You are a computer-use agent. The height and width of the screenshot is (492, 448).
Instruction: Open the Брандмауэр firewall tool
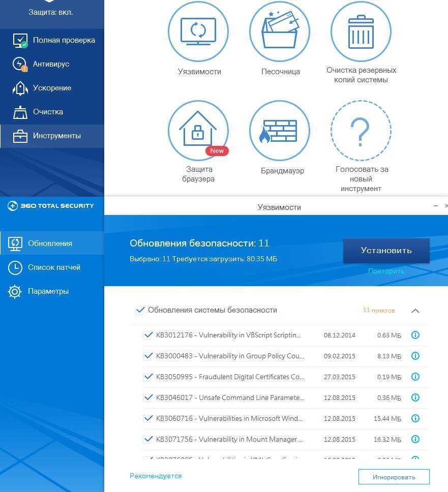click(x=280, y=131)
